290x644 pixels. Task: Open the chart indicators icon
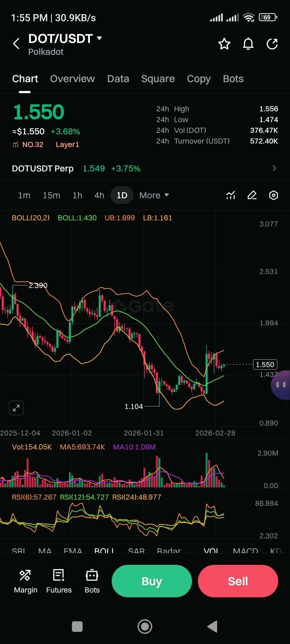pos(231,195)
